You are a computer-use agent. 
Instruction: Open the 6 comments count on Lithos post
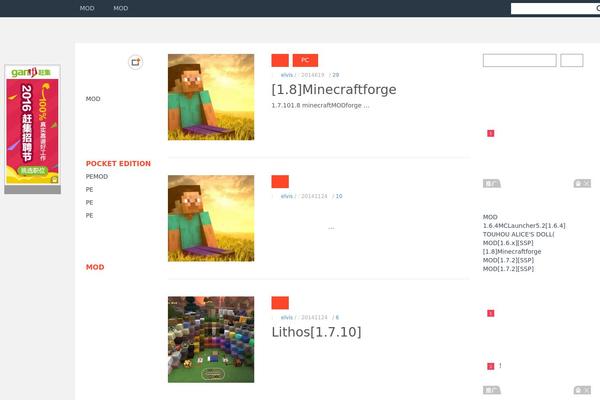[337, 318]
